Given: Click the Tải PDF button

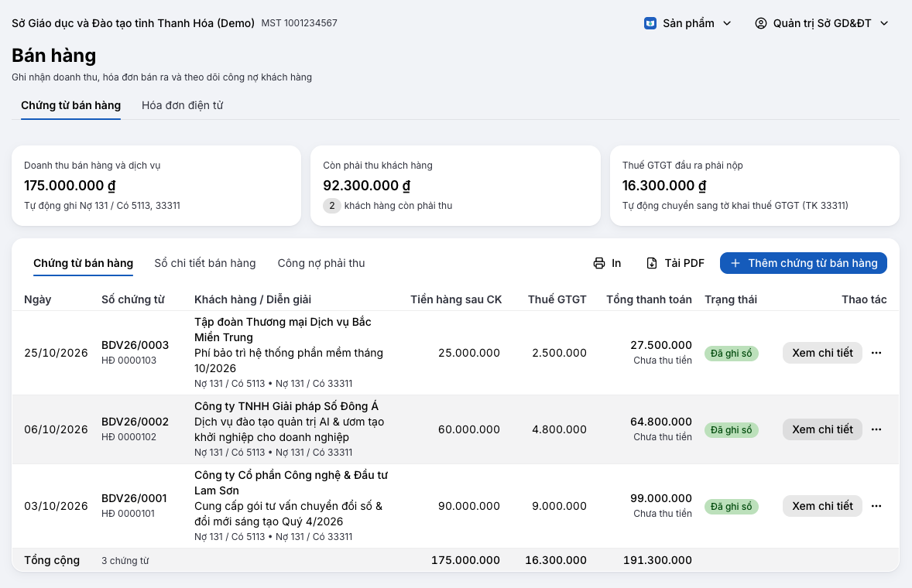Looking at the screenshot, I should pyautogui.click(x=675, y=263).
